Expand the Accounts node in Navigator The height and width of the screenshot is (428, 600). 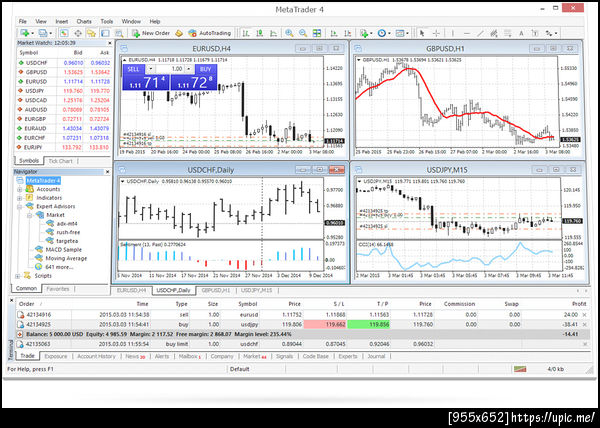coord(20,189)
